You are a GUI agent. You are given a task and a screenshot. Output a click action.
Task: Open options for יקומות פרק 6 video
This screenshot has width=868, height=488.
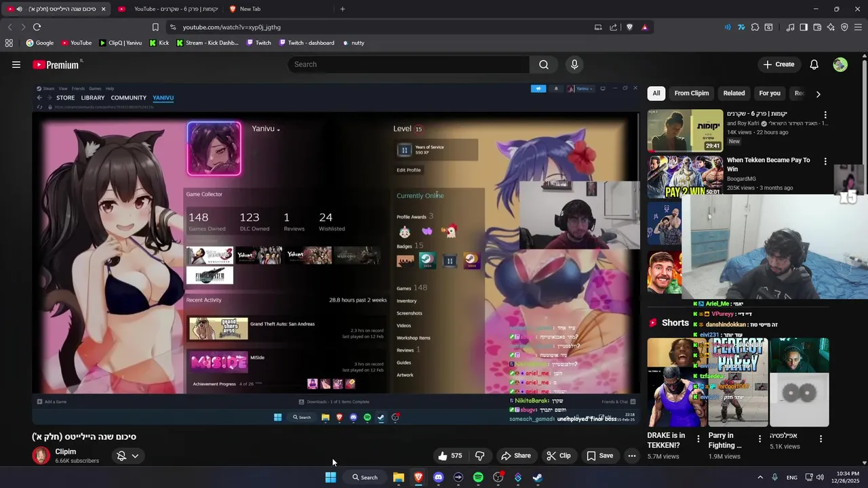825,115
